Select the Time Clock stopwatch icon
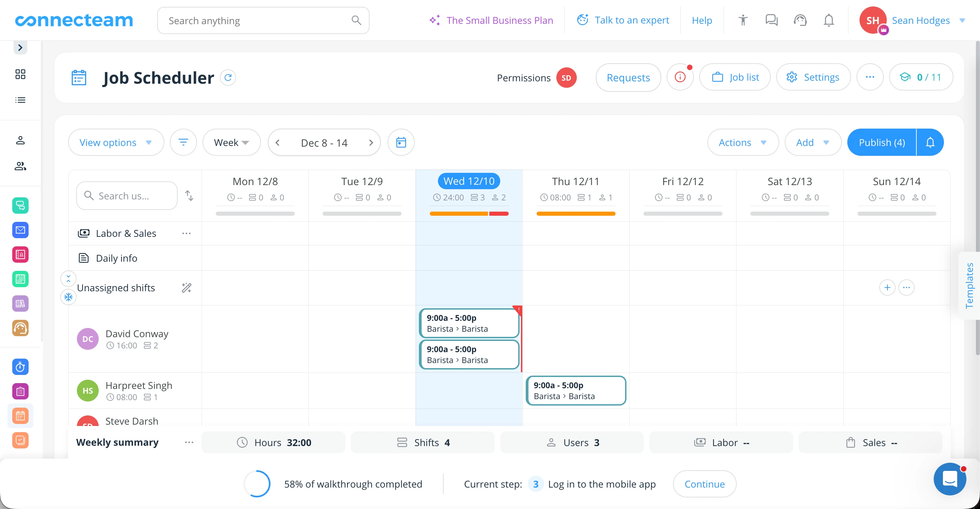This screenshot has width=980, height=509. [x=20, y=367]
